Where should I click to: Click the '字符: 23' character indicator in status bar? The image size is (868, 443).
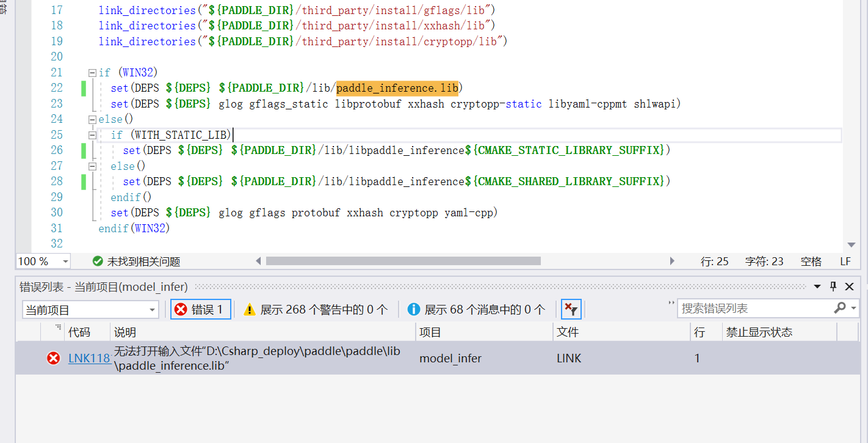(x=764, y=261)
